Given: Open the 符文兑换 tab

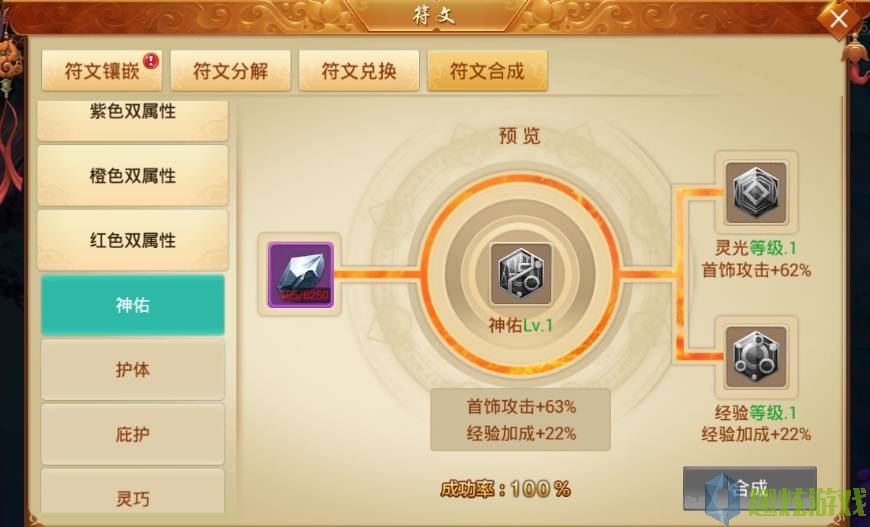Looking at the screenshot, I should [x=359, y=71].
